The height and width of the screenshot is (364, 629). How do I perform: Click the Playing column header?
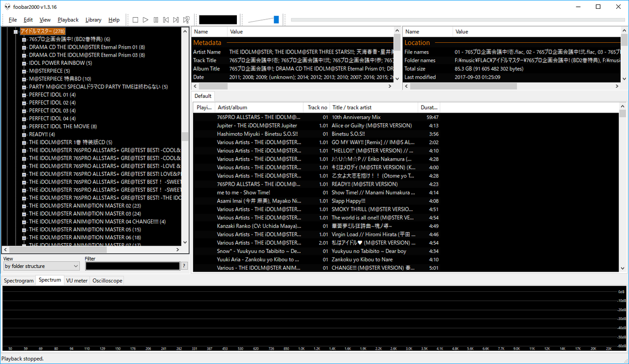(204, 108)
